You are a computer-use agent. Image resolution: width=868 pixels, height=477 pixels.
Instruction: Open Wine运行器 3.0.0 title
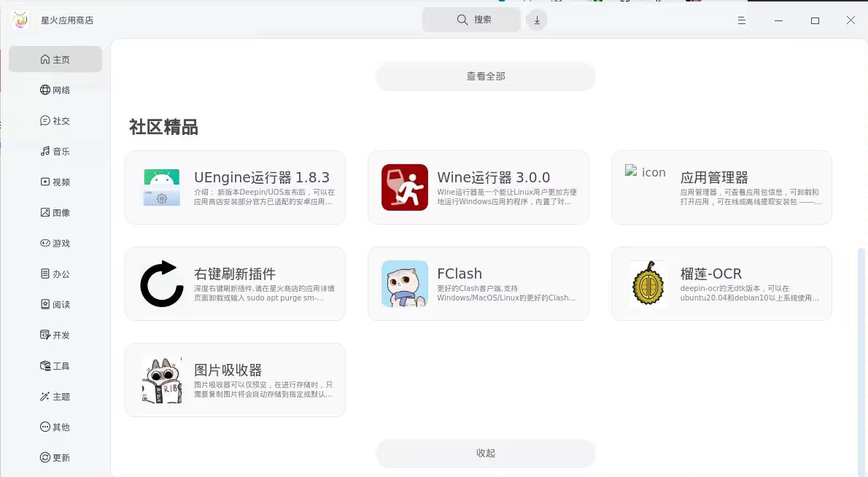tap(493, 178)
